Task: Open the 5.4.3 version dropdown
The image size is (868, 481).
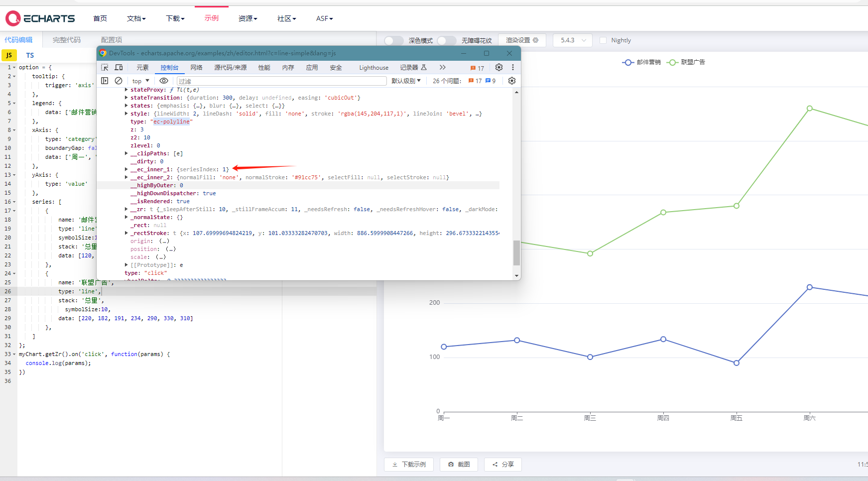Action: [572, 40]
